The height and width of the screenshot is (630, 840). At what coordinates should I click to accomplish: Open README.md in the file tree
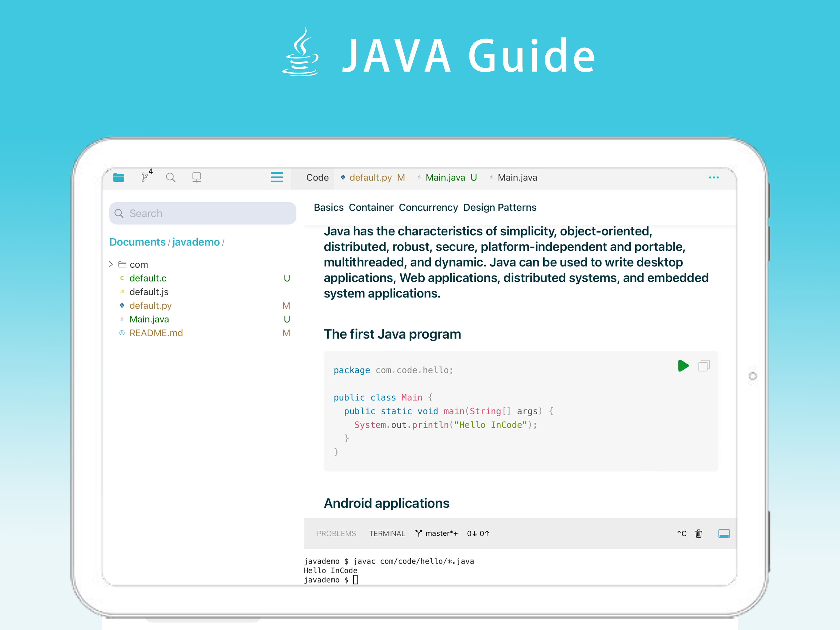pyautogui.click(x=156, y=333)
